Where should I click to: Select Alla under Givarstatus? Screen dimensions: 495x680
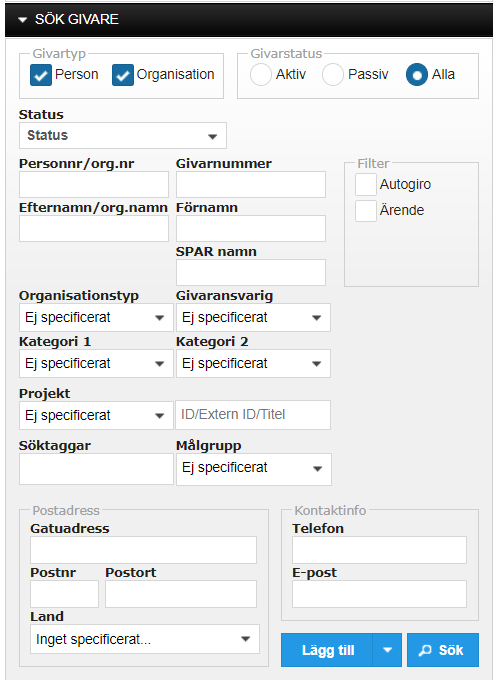(x=417, y=75)
